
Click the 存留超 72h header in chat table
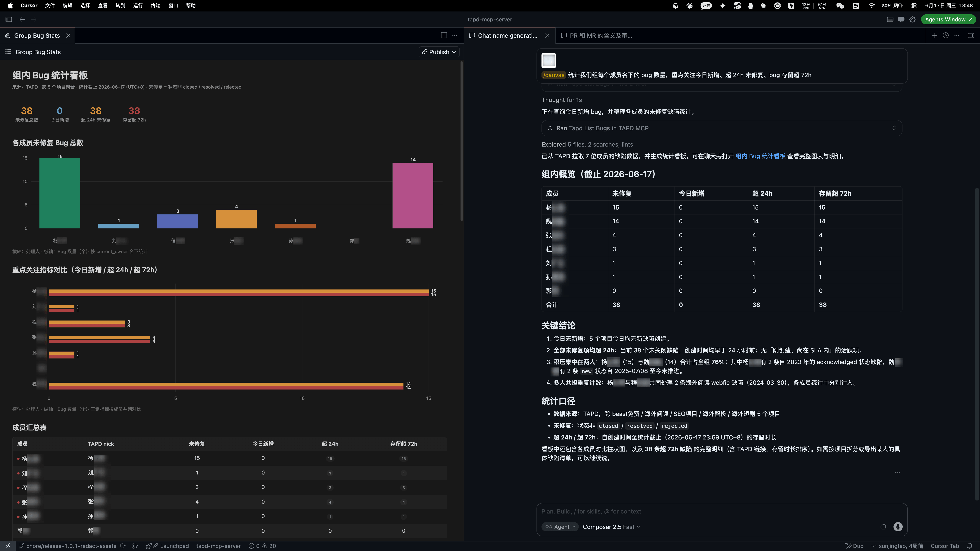coord(835,194)
